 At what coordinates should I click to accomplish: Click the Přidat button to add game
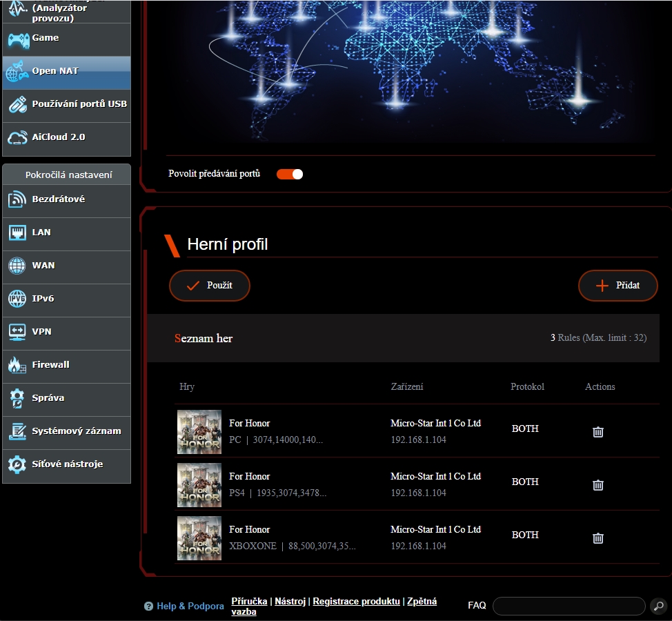(x=617, y=286)
